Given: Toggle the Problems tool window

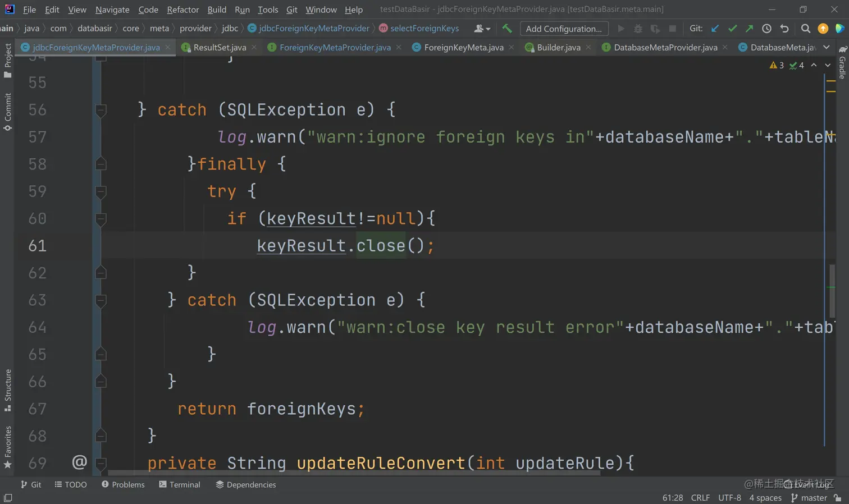Looking at the screenshot, I should pyautogui.click(x=123, y=484).
